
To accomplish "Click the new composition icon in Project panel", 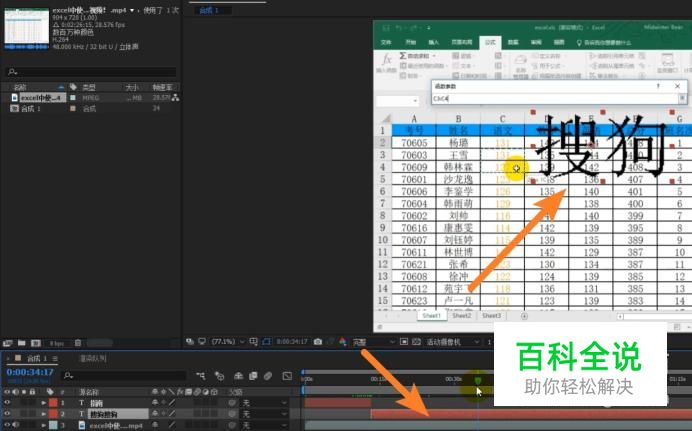I will tap(36, 343).
